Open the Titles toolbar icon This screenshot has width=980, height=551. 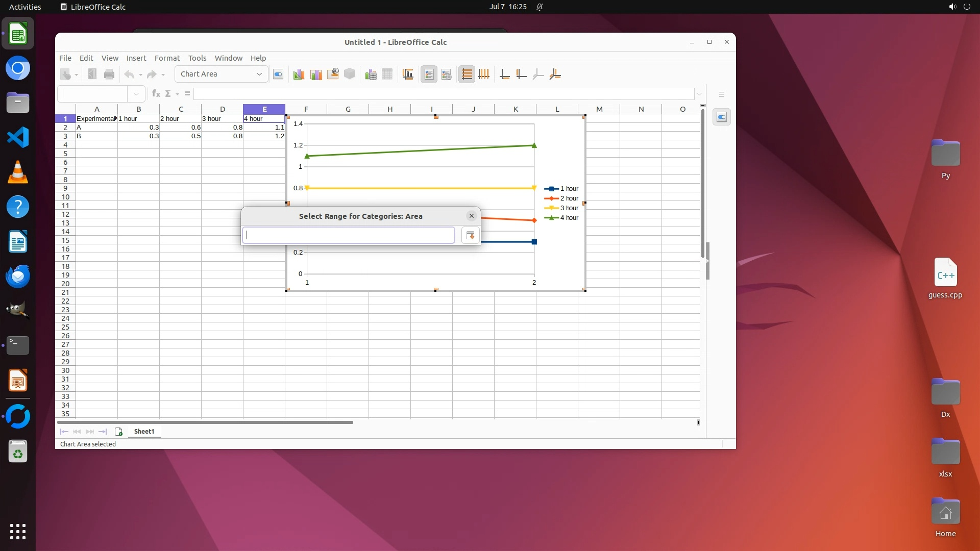coord(408,74)
